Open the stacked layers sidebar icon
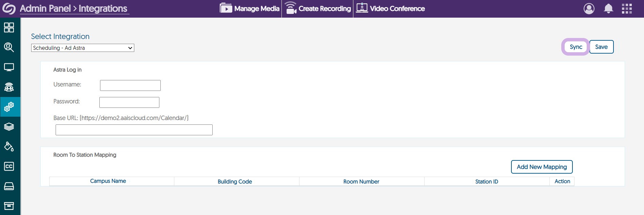 [9, 127]
